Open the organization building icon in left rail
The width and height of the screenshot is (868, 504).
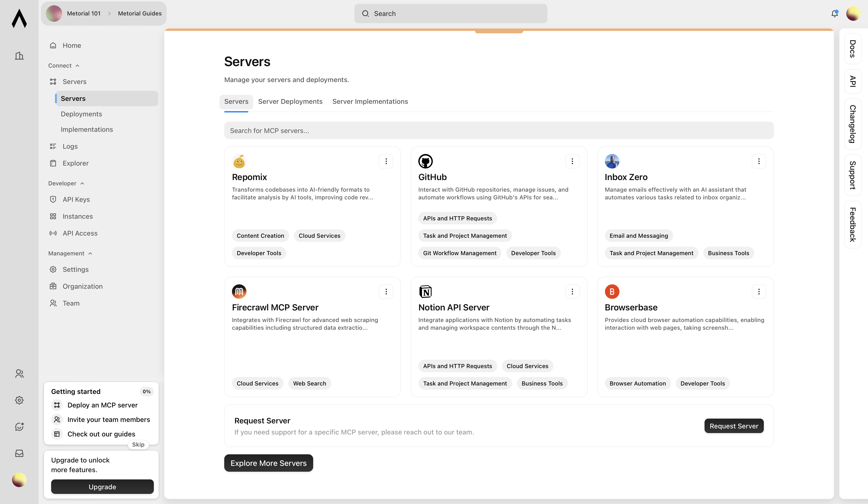click(x=19, y=56)
